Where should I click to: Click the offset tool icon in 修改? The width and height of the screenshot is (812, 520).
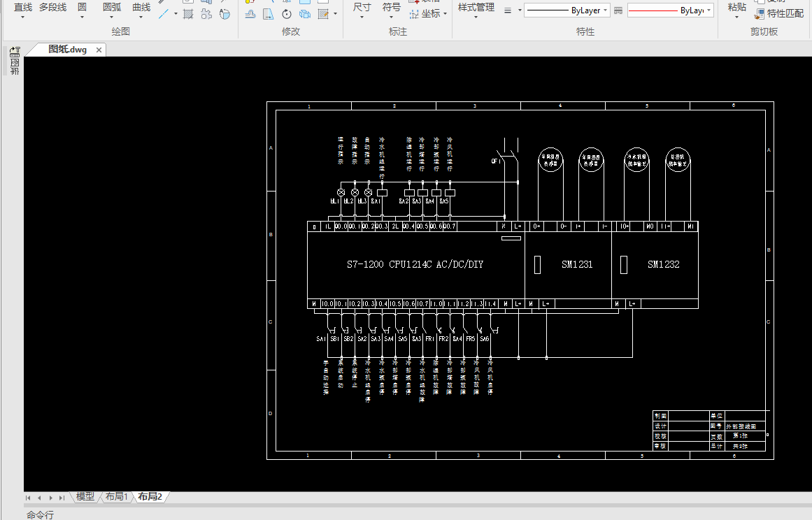pyautogui.click(x=250, y=14)
